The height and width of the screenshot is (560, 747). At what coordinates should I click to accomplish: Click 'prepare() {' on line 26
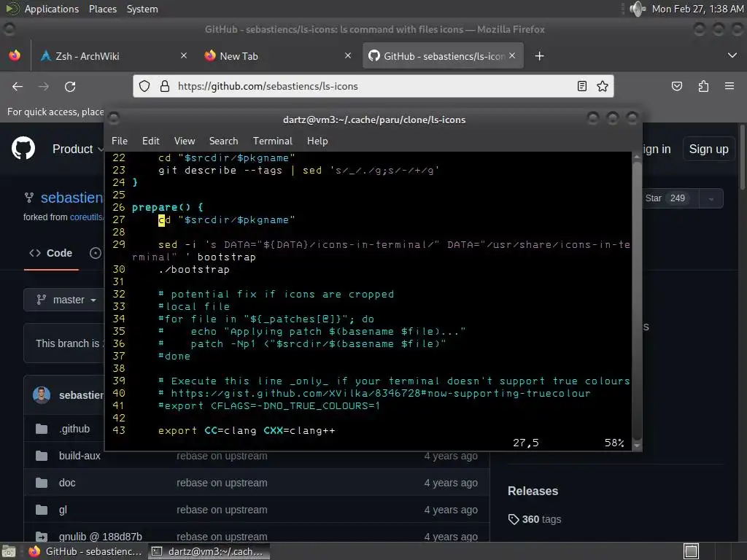168,208
